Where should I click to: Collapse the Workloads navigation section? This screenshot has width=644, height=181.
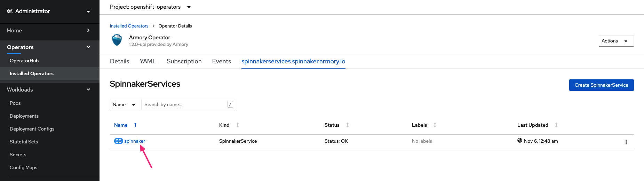[49, 89]
